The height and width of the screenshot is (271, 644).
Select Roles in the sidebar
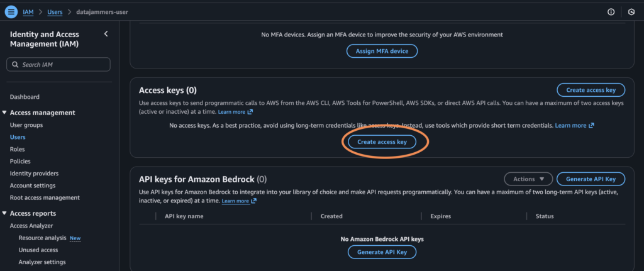17,149
